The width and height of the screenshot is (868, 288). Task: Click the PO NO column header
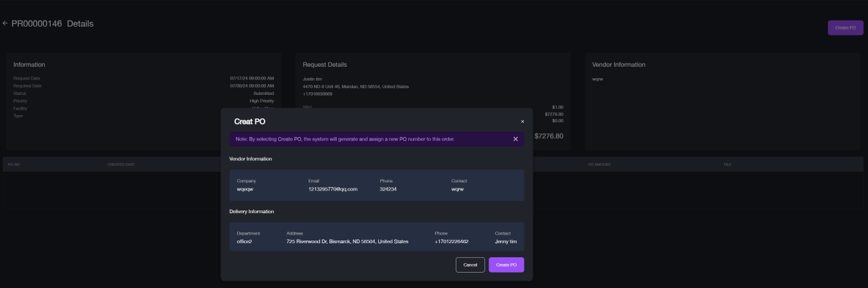click(x=14, y=164)
